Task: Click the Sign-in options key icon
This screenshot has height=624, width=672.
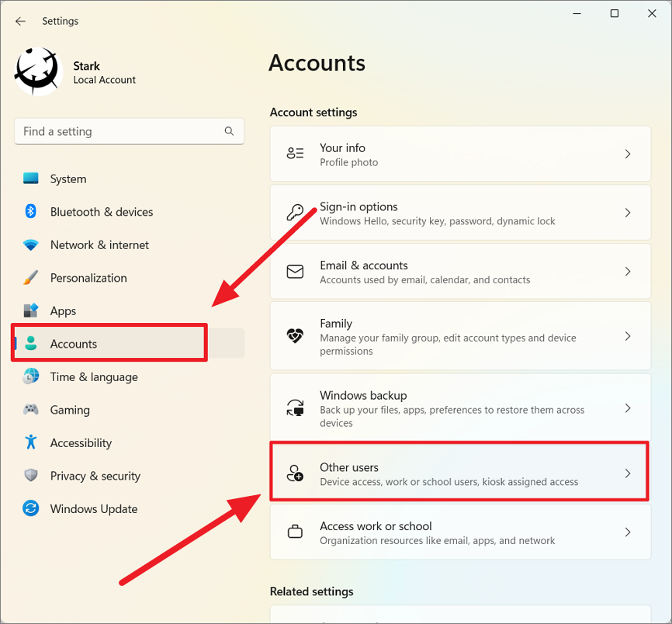Action: tap(295, 212)
